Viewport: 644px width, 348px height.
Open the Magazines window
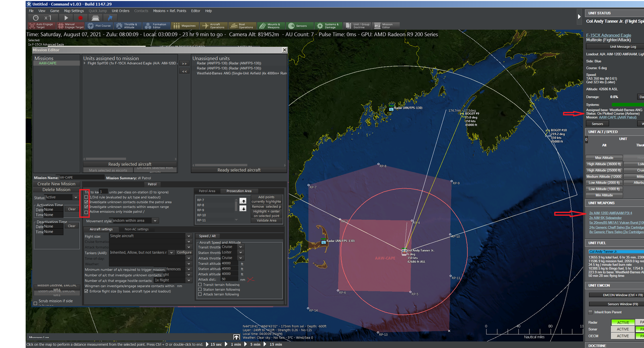pos(185,25)
